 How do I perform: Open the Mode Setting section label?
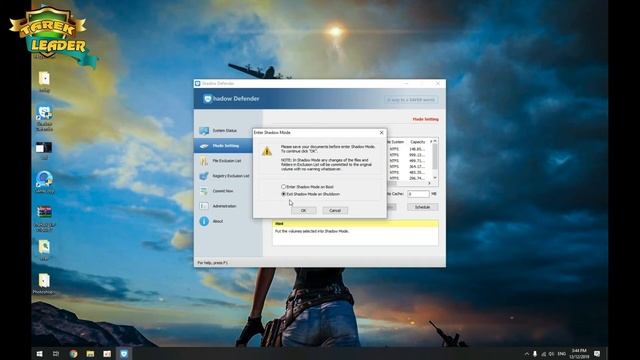226,146
